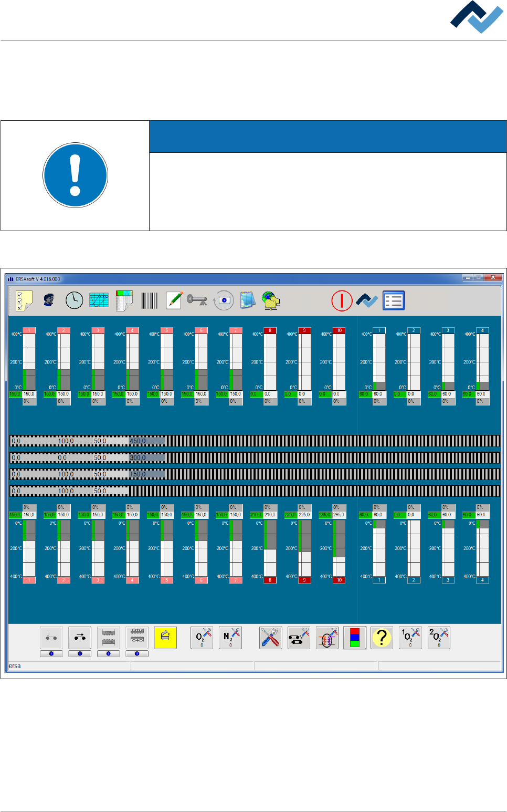Click the 150.0 value on third conveyor track
This screenshot has height=812, width=507.
[138, 474]
